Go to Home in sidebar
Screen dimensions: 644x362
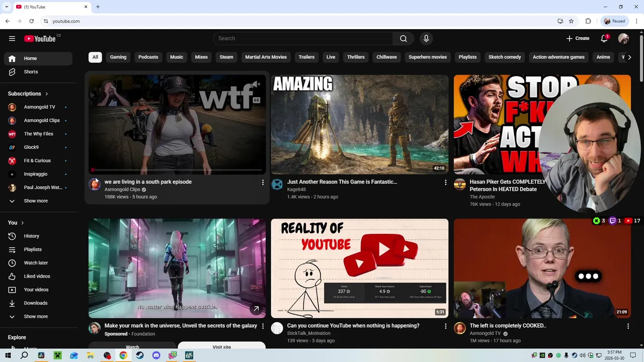[38, 58]
